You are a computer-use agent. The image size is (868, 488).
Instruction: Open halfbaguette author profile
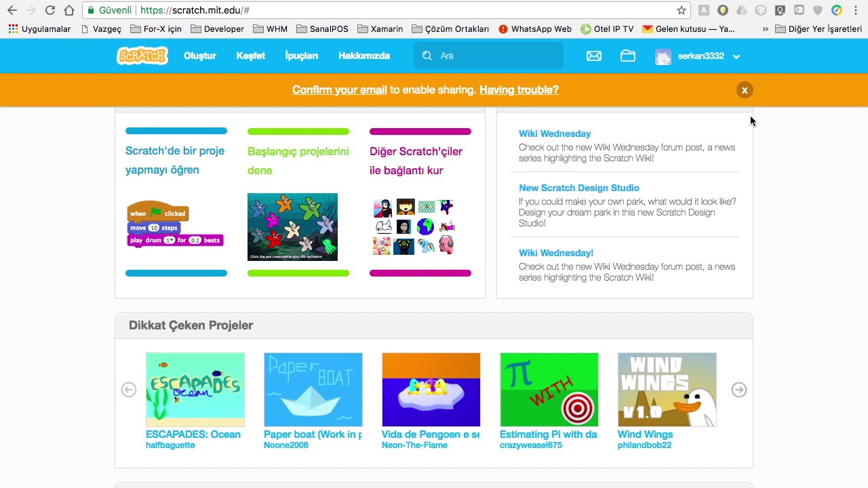tap(170, 445)
